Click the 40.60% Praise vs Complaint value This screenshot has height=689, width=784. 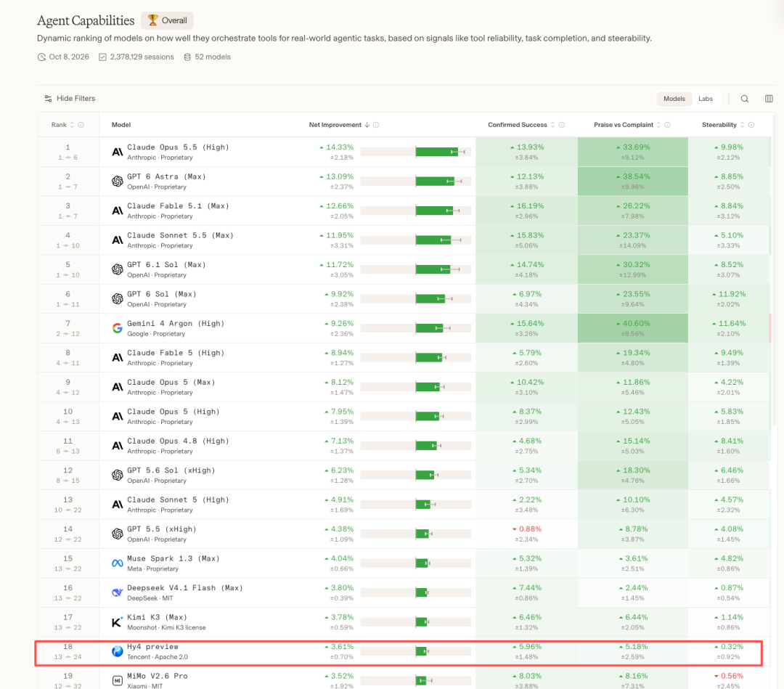click(x=635, y=324)
